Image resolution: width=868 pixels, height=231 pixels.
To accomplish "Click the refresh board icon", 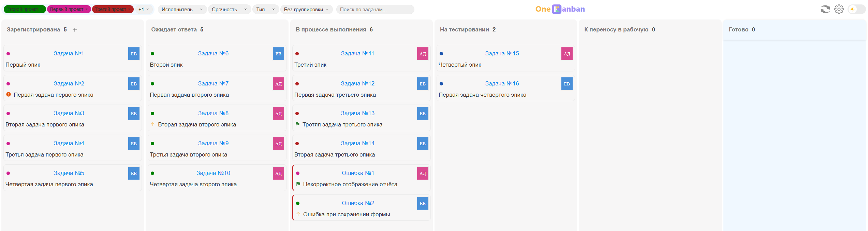I will (825, 9).
